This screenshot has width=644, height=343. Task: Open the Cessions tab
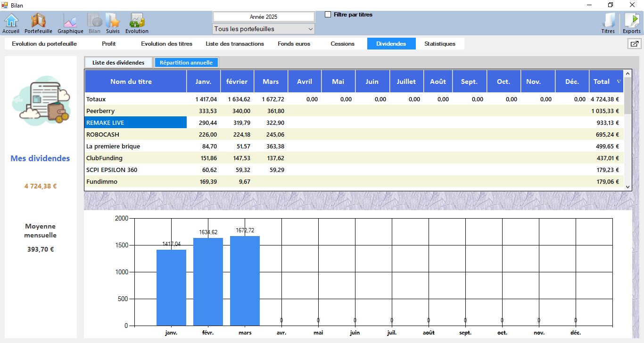point(343,44)
